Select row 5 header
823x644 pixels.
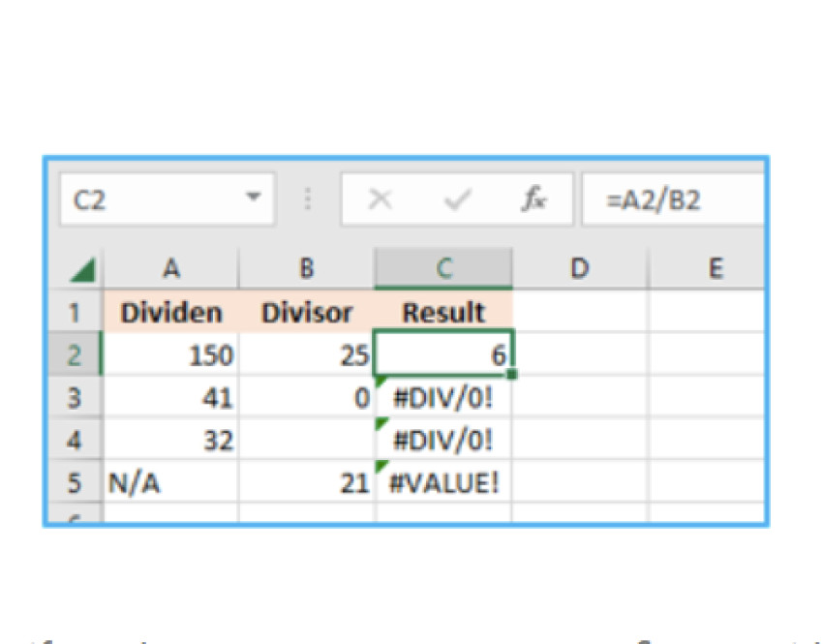[x=75, y=482]
